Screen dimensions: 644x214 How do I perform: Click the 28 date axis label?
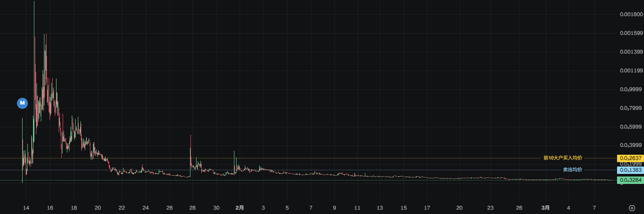click(x=193, y=208)
